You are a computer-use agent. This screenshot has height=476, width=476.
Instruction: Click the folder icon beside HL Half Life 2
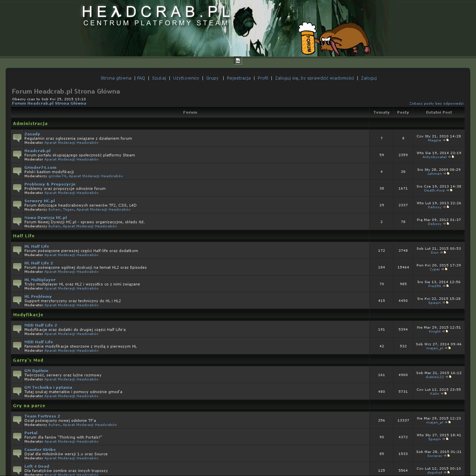point(17,267)
